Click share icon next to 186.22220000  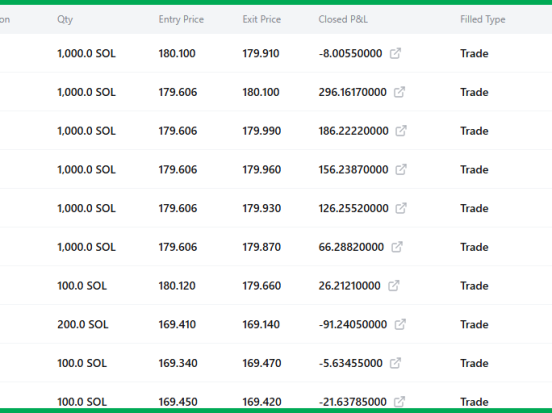click(x=401, y=131)
